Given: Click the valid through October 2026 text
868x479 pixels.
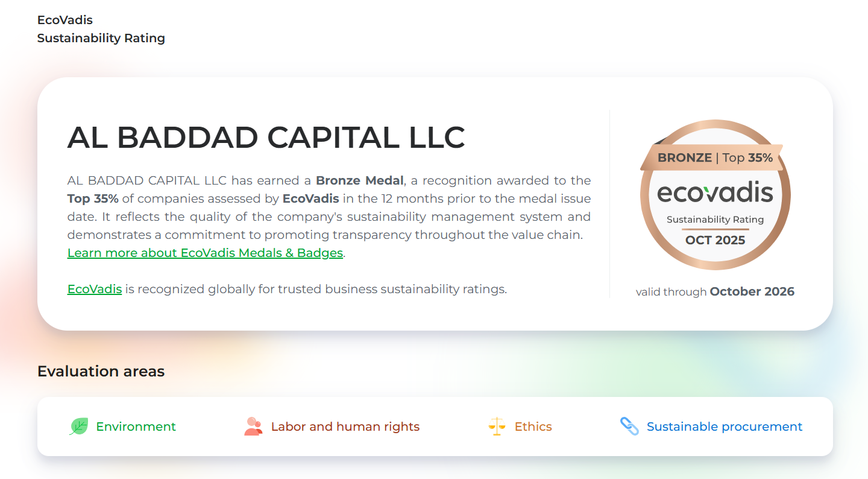Looking at the screenshot, I should tap(715, 292).
